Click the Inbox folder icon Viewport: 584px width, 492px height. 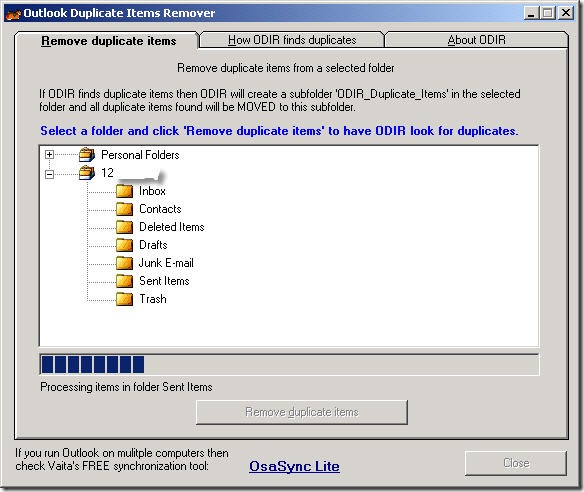124,191
